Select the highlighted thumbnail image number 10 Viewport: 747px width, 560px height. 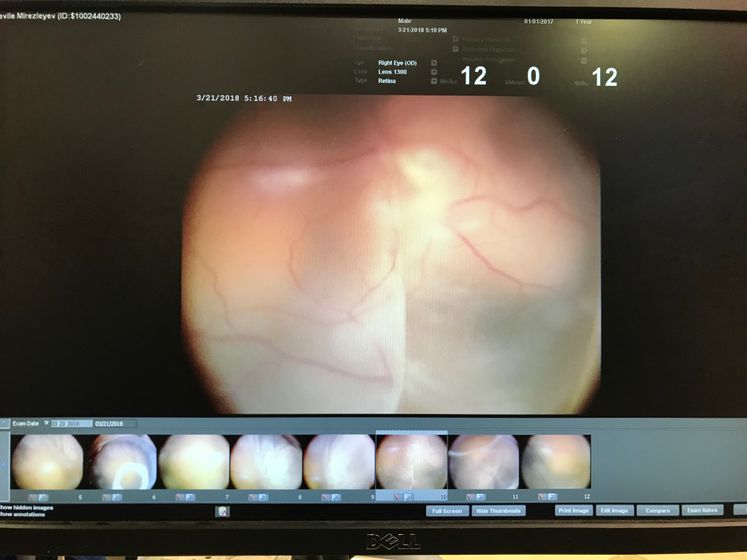(412, 462)
